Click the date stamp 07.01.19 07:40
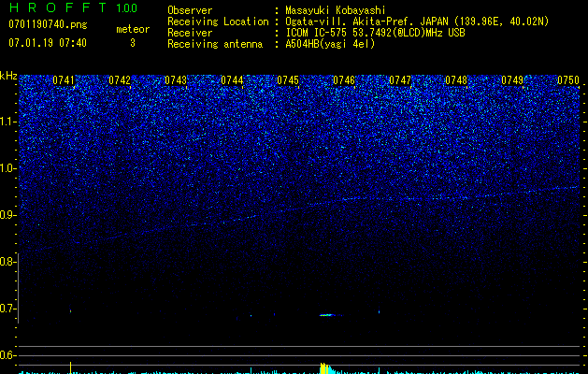 point(48,43)
